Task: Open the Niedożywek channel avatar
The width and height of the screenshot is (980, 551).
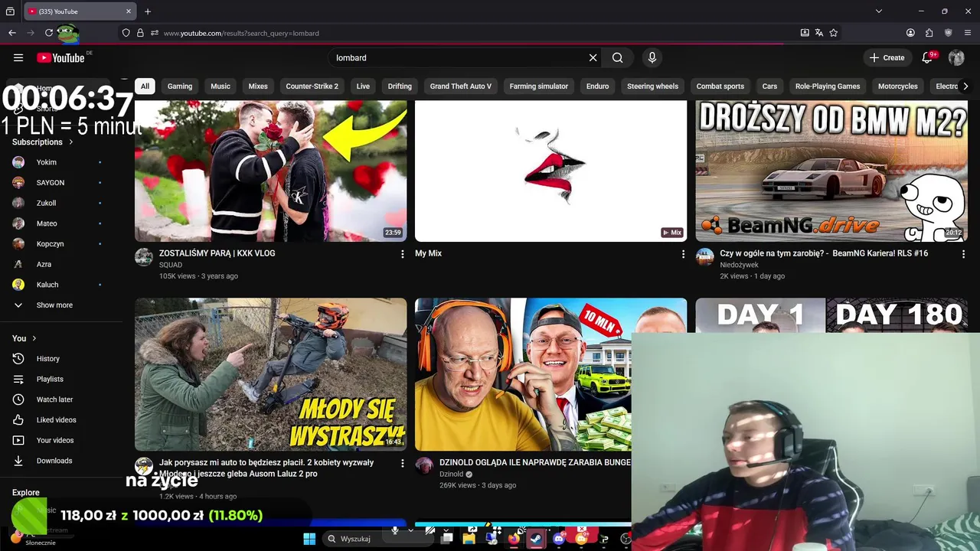Action: 704,256
